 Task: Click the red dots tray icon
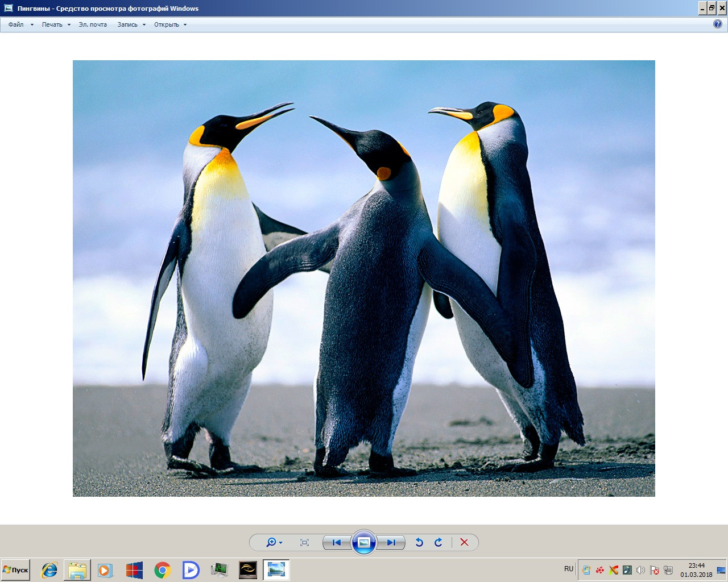click(x=600, y=570)
